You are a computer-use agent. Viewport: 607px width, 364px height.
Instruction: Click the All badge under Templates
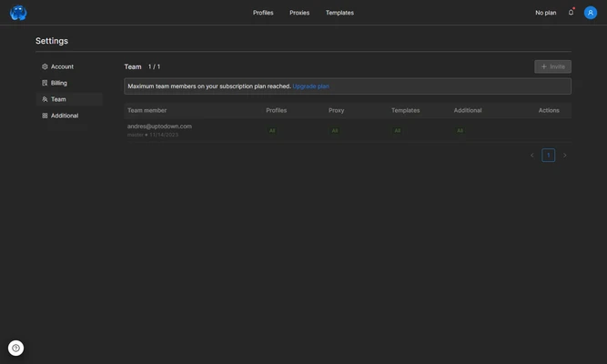(x=397, y=130)
